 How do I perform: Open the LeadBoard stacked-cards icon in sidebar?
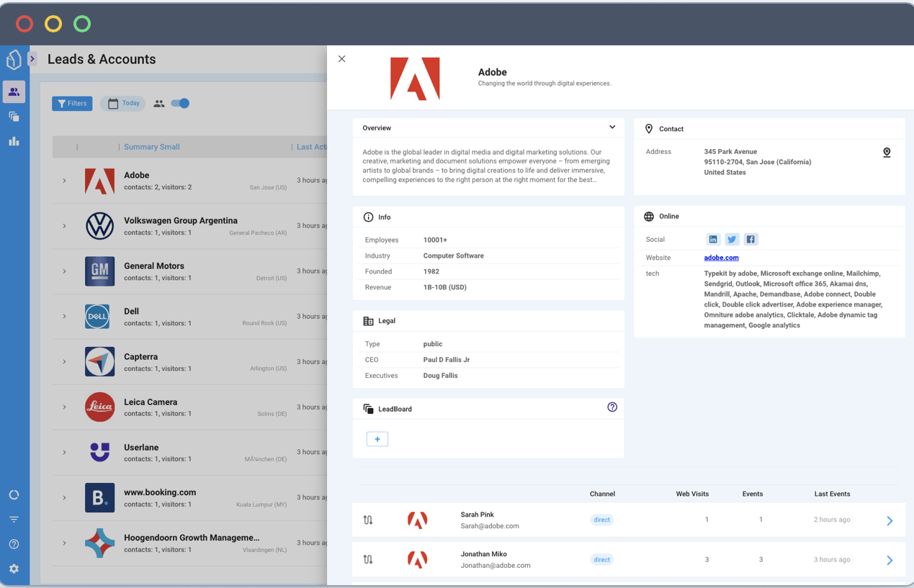(x=14, y=117)
